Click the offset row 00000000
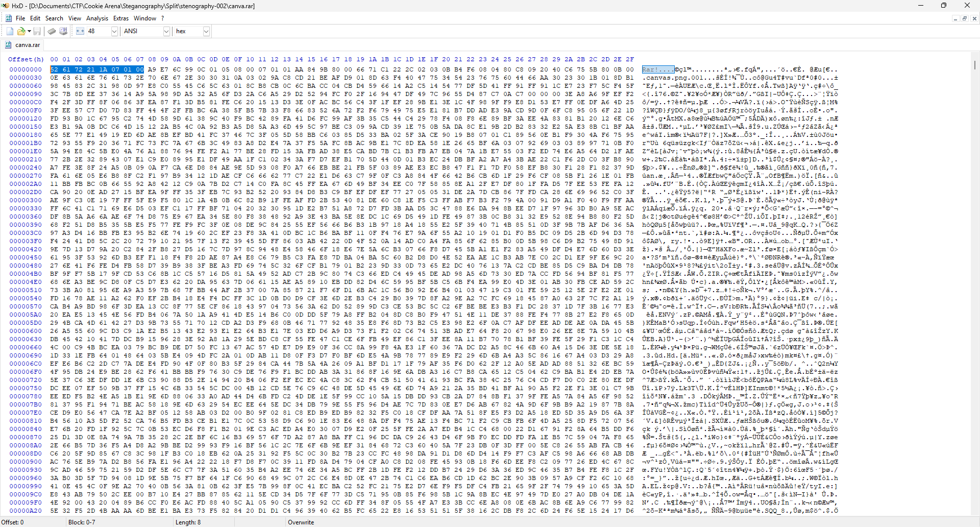 [x=26, y=69]
